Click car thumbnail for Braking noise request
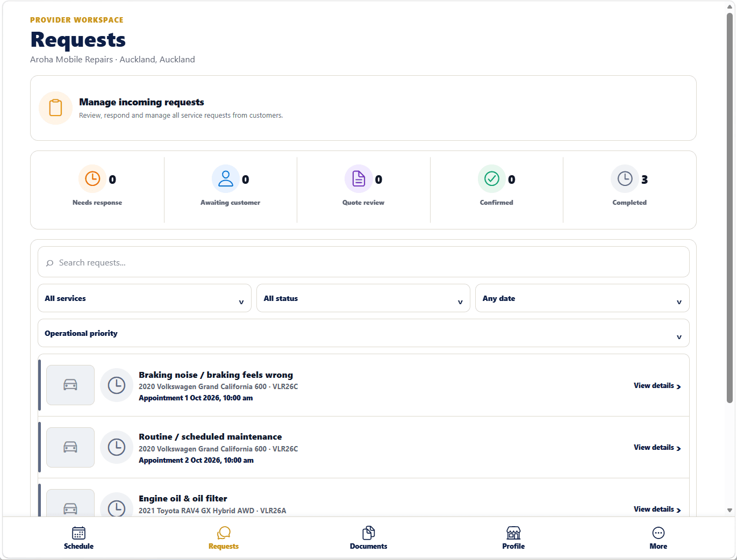 tap(70, 385)
